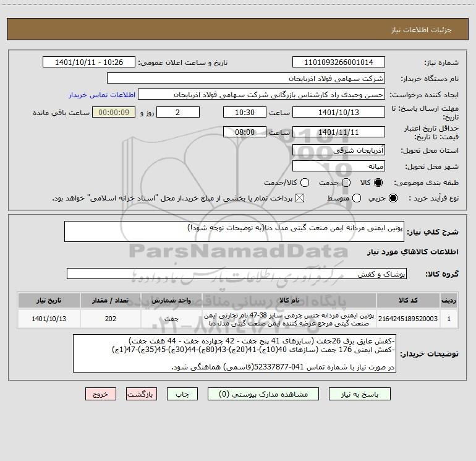Click the delivery city field میانه
Image resolution: width=476 pixels, height=461 pixels.
click(x=339, y=166)
